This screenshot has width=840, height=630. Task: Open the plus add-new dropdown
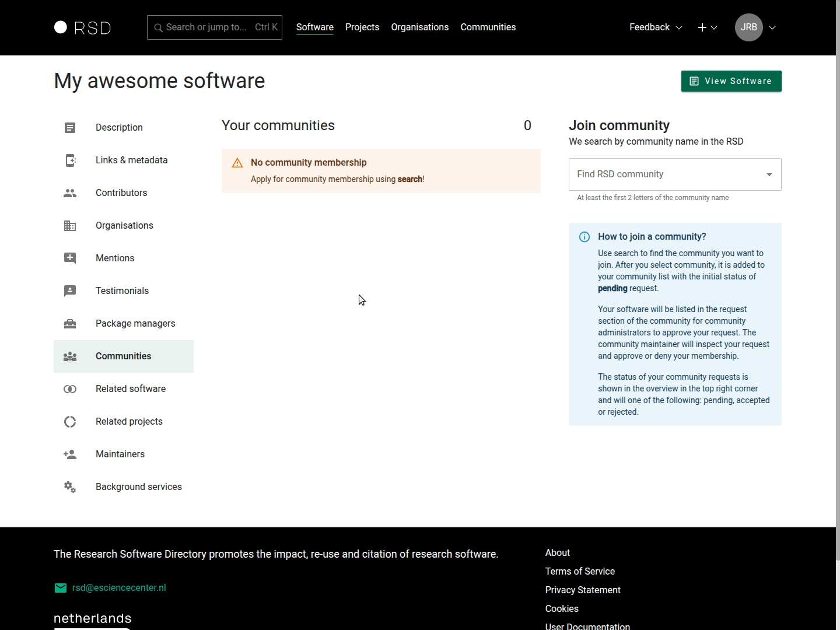[x=707, y=27]
